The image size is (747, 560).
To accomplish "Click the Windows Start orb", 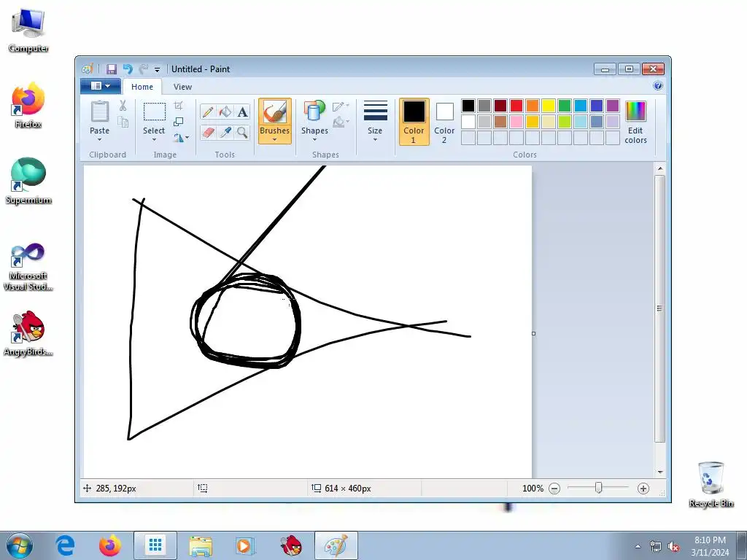I will click(x=20, y=545).
